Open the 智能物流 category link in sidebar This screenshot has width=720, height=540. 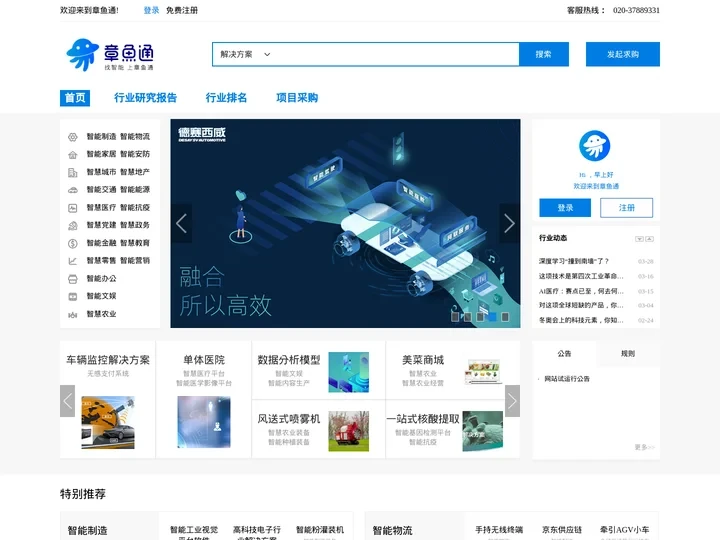click(135, 137)
